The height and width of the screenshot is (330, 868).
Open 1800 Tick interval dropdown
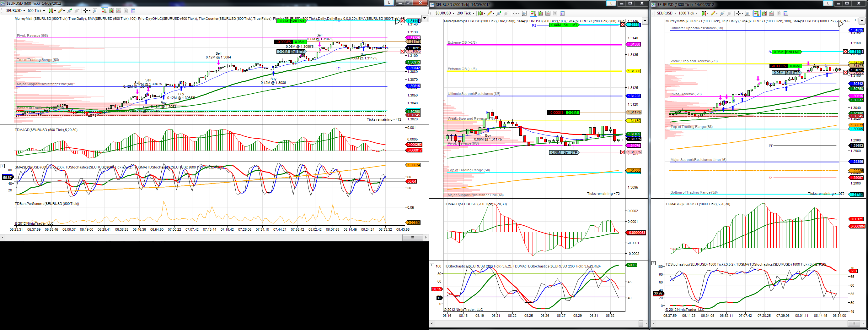[x=689, y=13]
